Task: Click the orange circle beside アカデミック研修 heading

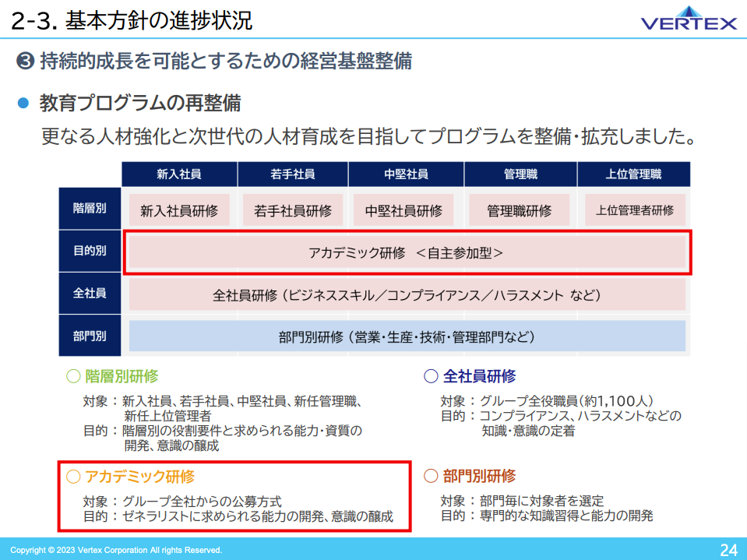Action: point(74,476)
